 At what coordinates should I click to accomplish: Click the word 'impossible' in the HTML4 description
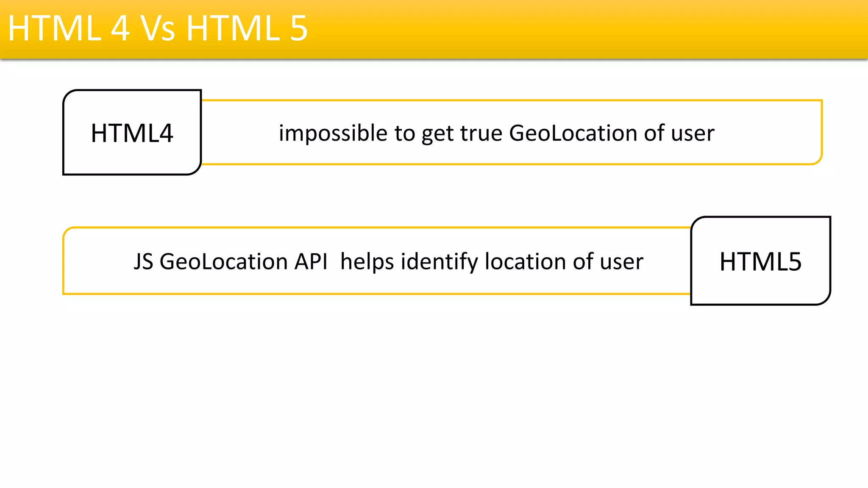coord(333,133)
